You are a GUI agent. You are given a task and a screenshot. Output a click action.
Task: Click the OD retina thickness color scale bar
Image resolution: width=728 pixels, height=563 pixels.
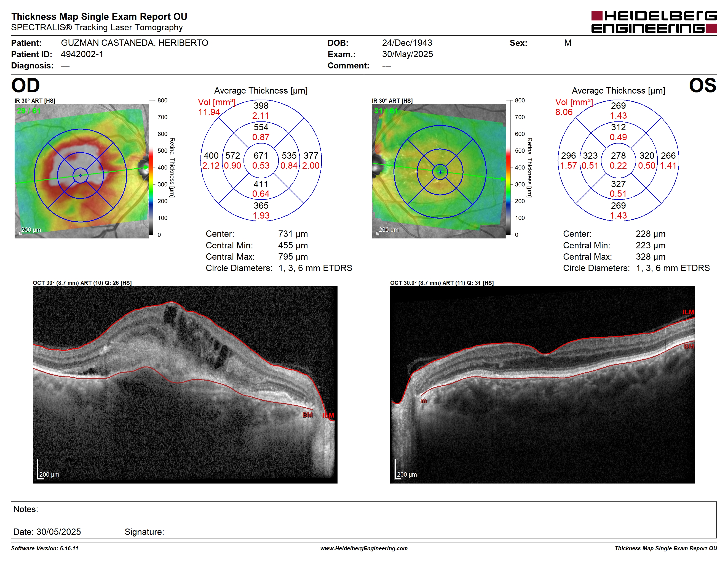[151, 168]
